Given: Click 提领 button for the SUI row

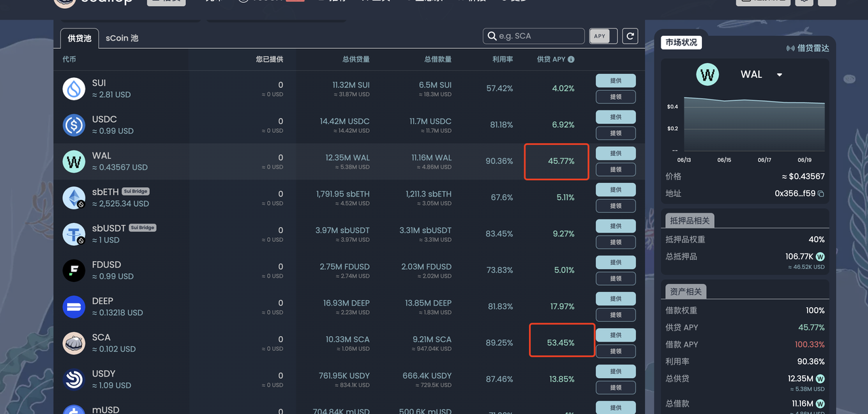Looking at the screenshot, I should [615, 97].
